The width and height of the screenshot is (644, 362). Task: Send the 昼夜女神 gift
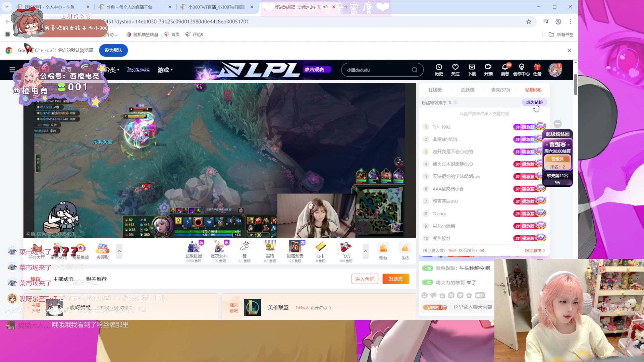coord(219,251)
